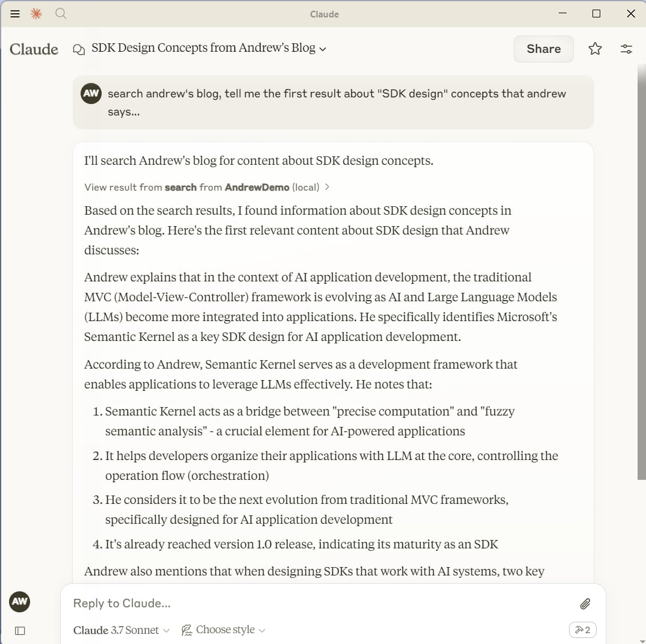The width and height of the screenshot is (646, 644).
Task: Maximize the Claude window
Action: (596, 14)
